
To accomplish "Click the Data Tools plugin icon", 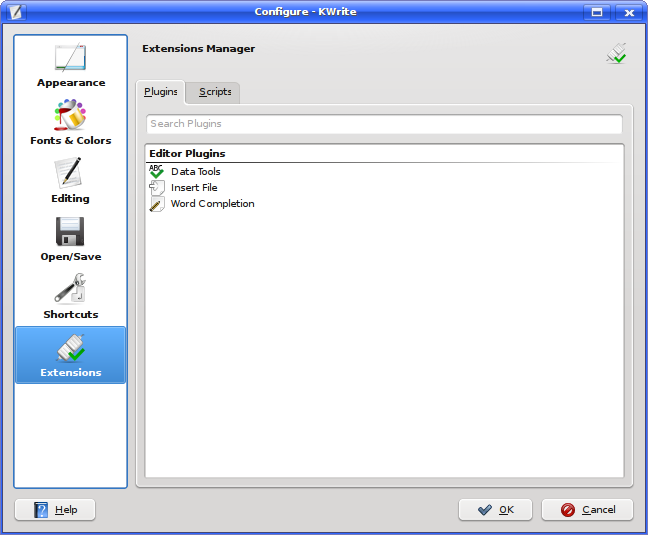I will 157,171.
